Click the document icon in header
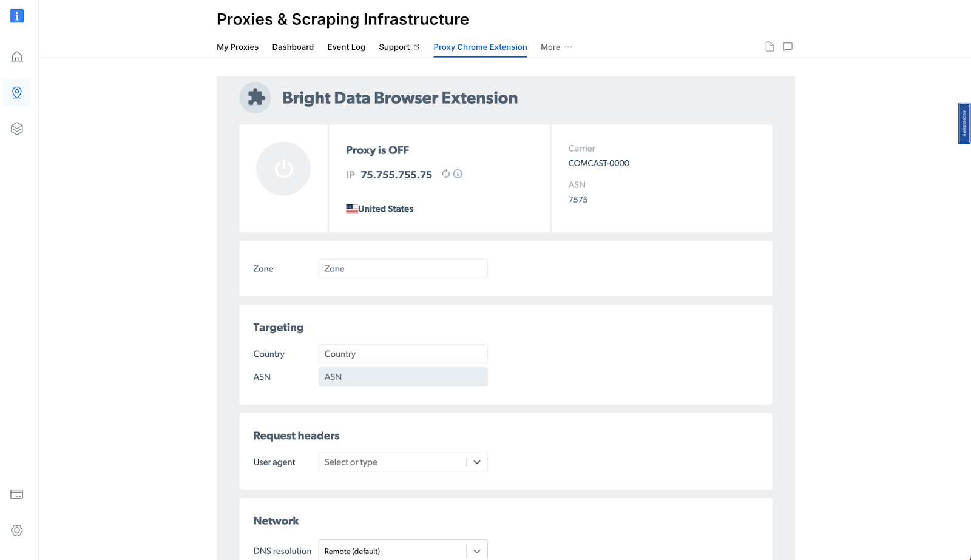 (770, 47)
